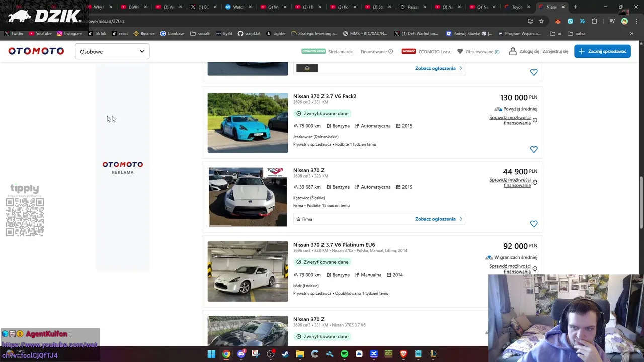This screenshot has width=644, height=362.
Task: Open the Chrome extensions puzzle icon
Action: [x=595, y=21]
